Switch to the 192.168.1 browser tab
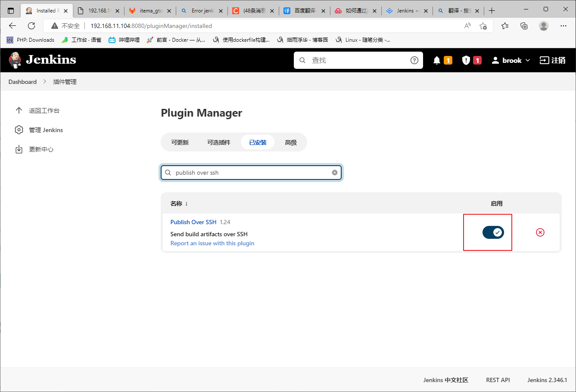The image size is (576, 392). (98, 11)
